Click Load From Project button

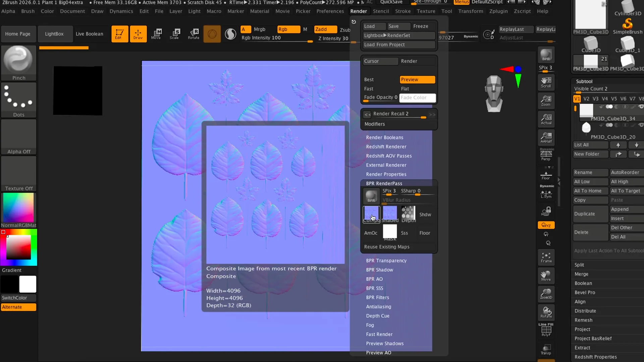(399, 45)
